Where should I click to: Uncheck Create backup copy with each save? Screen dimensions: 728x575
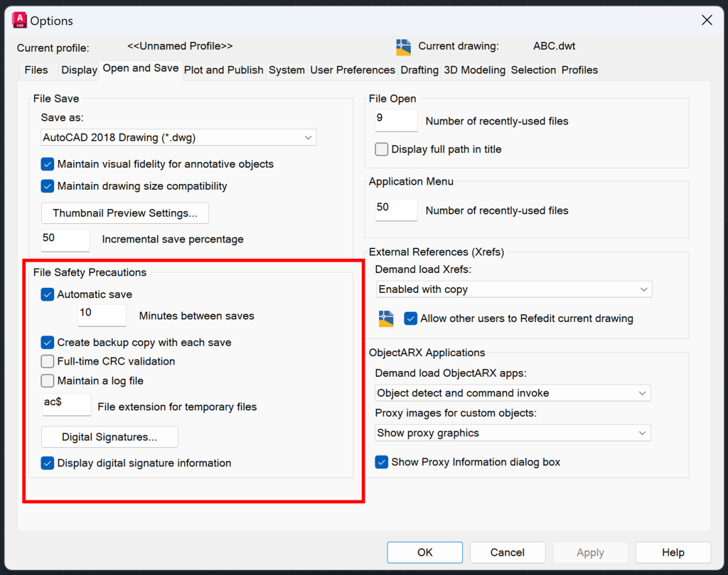(x=47, y=342)
